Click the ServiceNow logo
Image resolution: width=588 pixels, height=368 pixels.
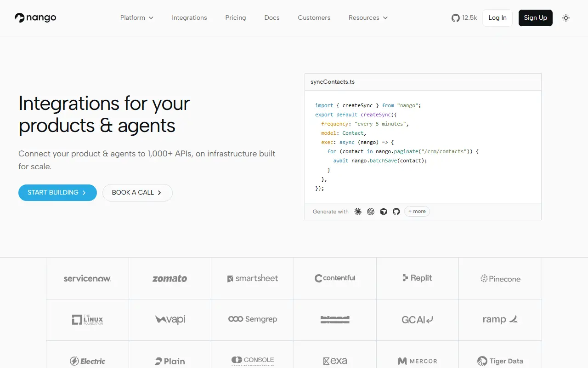pos(87,278)
